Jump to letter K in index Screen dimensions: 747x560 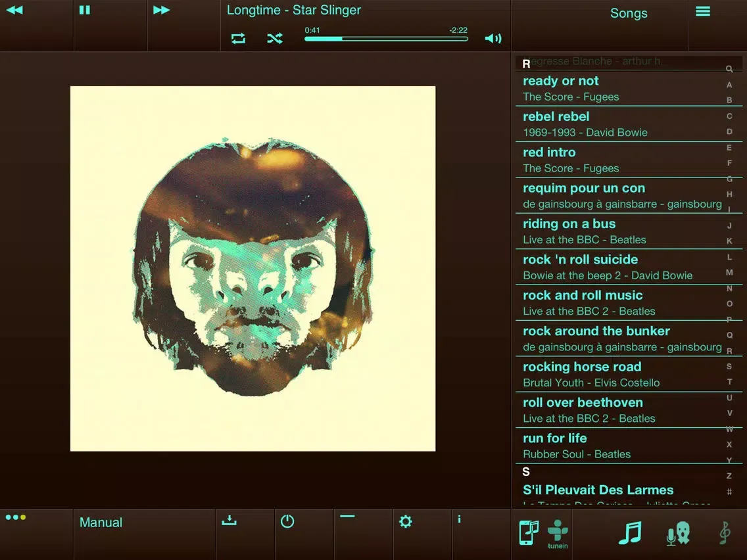pyautogui.click(x=729, y=241)
